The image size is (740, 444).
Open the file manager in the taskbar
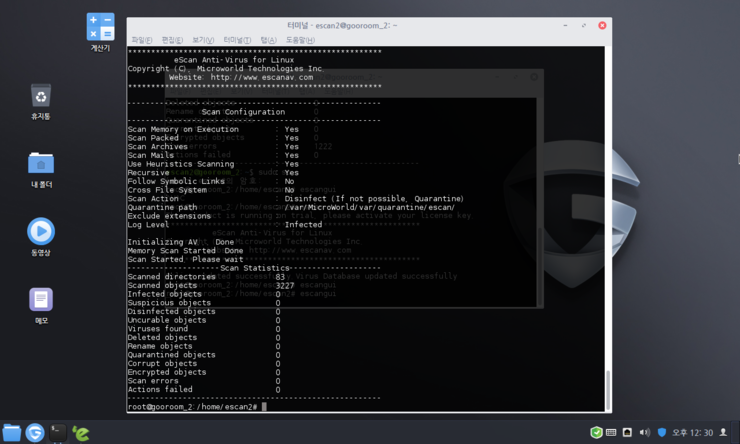12,433
